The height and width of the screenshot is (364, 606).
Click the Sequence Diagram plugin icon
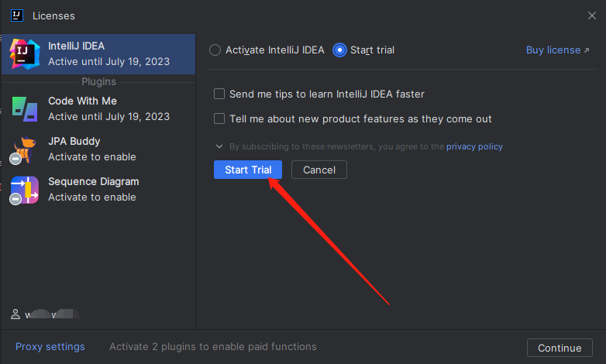click(x=24, y=190)
